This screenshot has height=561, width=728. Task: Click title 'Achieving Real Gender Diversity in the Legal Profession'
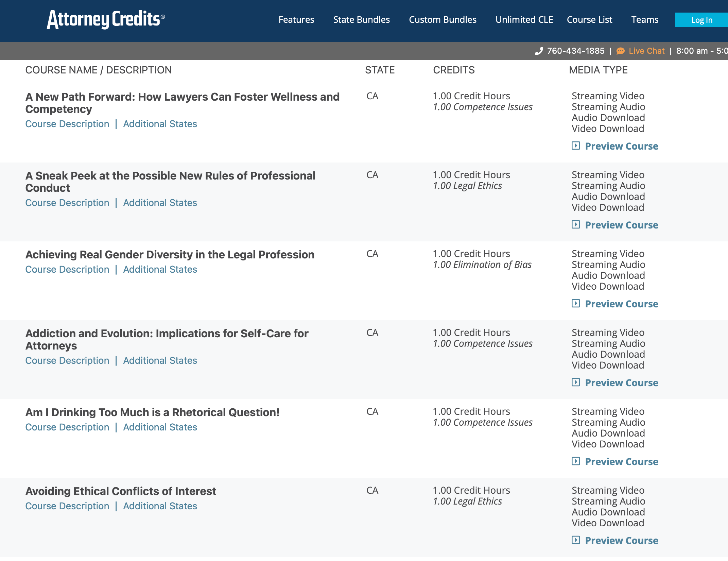170,255
